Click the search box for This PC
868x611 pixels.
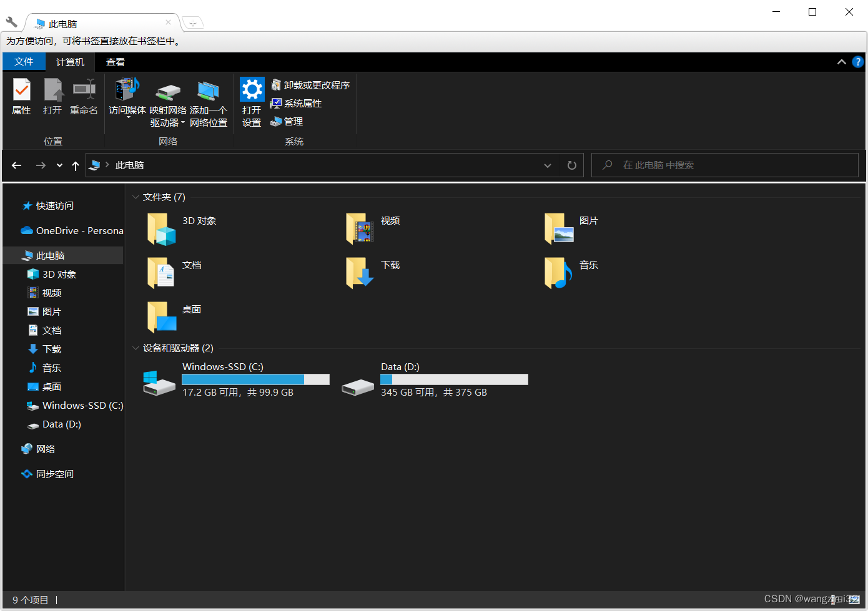tap(725, 165)
